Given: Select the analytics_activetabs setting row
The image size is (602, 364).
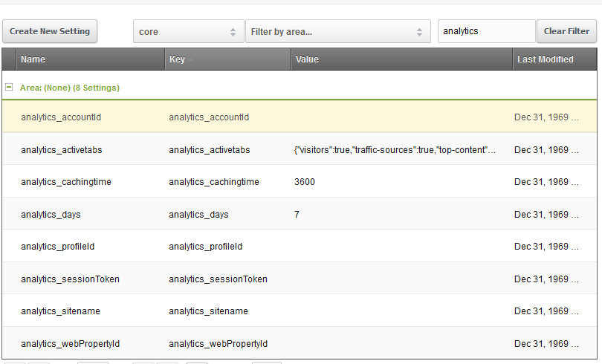Looking at the screenshot, I should click(61, 150).
